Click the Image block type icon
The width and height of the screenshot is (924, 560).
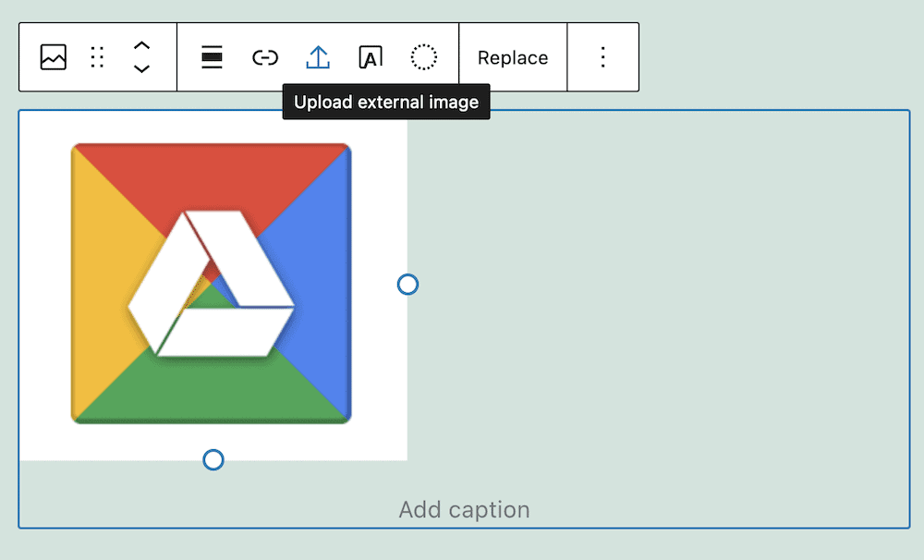tap(53, 57)
